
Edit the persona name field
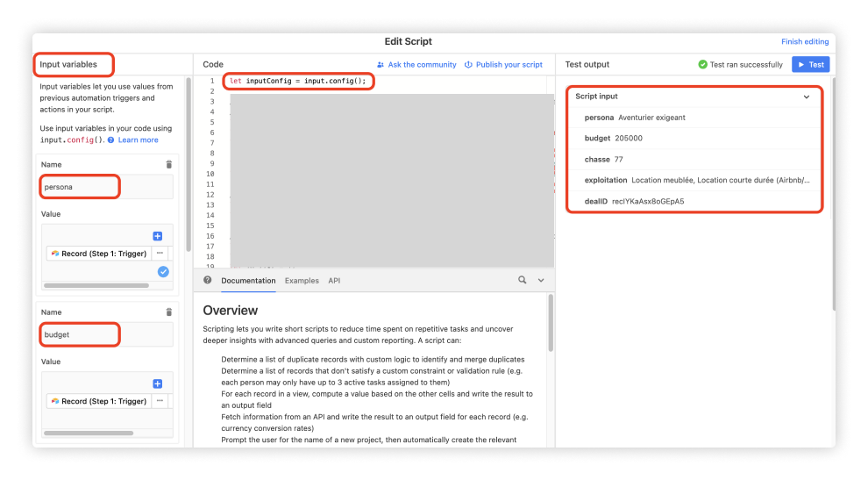(106, 187)
